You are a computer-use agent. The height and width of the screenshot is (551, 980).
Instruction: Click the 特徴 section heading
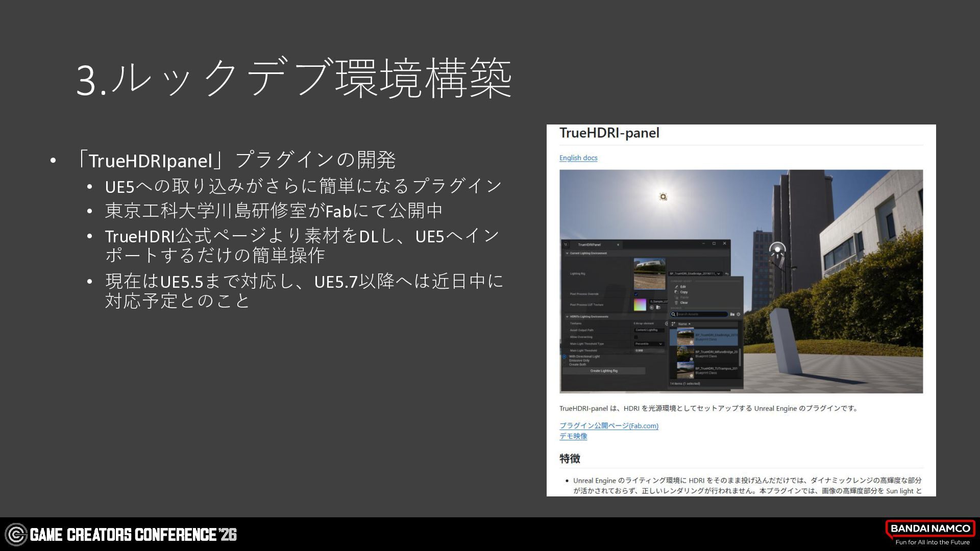pos(570,459)
